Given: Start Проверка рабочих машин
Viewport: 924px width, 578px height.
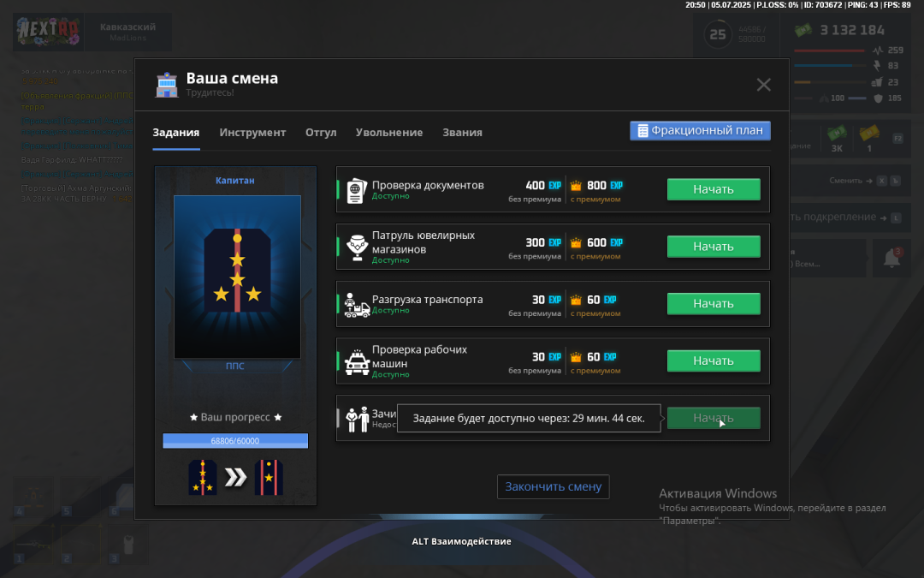Looking at the screenshot, I should (x=714, y=361).
